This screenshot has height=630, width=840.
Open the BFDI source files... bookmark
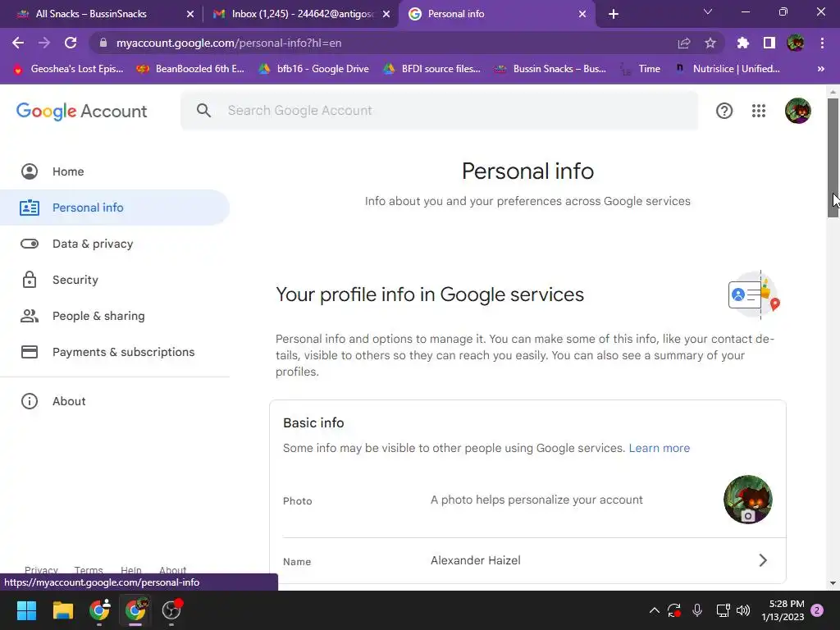(x=432, y=69)
